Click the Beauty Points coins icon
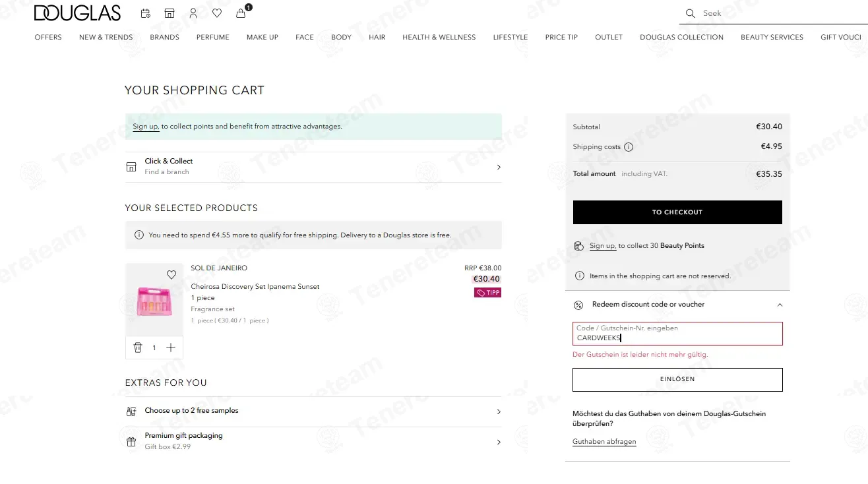This screenshot has width=868, height=484. click(578, 246)
